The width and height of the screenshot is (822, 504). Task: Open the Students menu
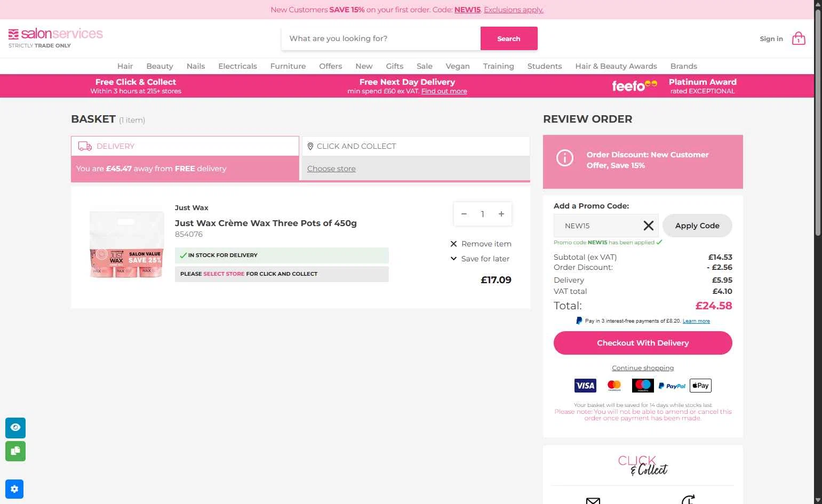545,66
